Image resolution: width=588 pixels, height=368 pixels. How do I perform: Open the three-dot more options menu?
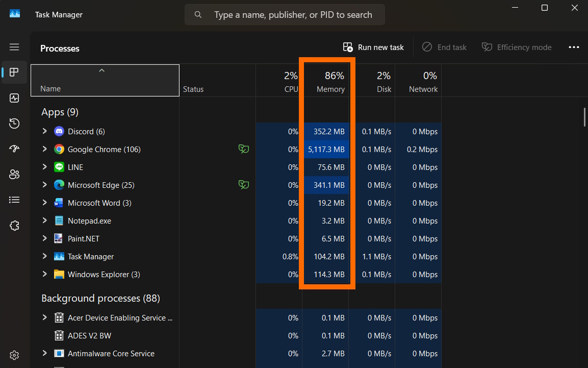[x=574, y=47]
